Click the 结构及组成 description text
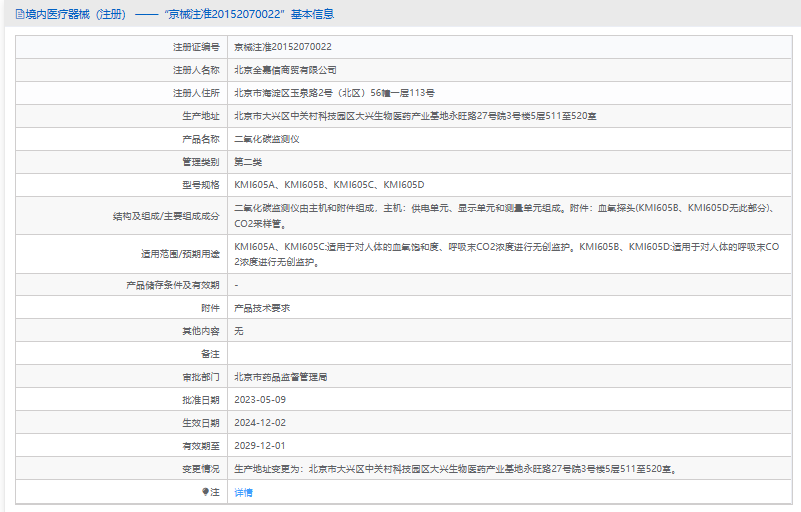801x512 pixels. point(507,216)
